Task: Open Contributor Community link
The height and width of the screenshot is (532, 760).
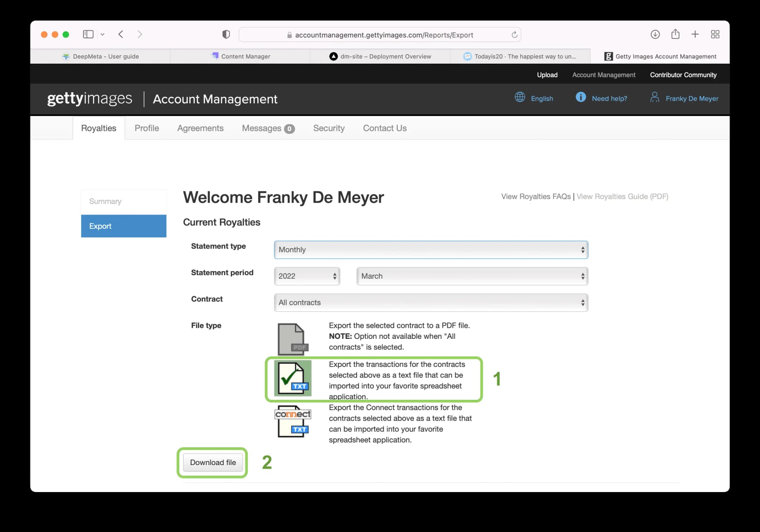Action: (x=683, y=75)
